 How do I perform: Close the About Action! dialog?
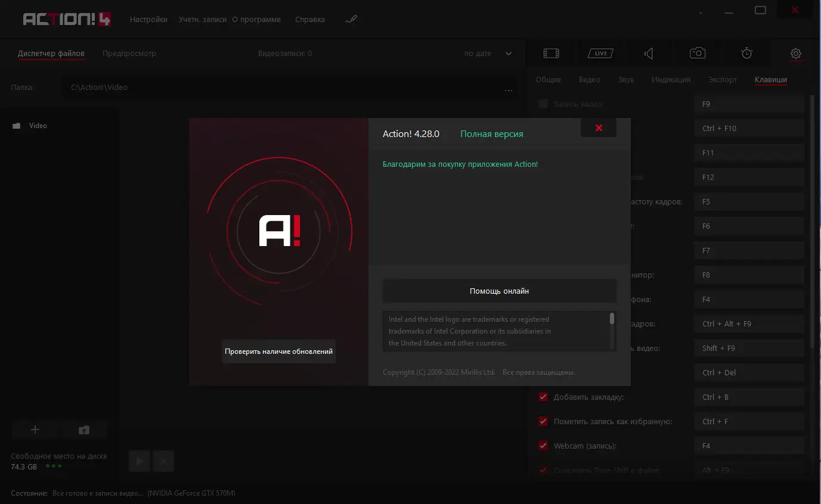tap(599, 127)
